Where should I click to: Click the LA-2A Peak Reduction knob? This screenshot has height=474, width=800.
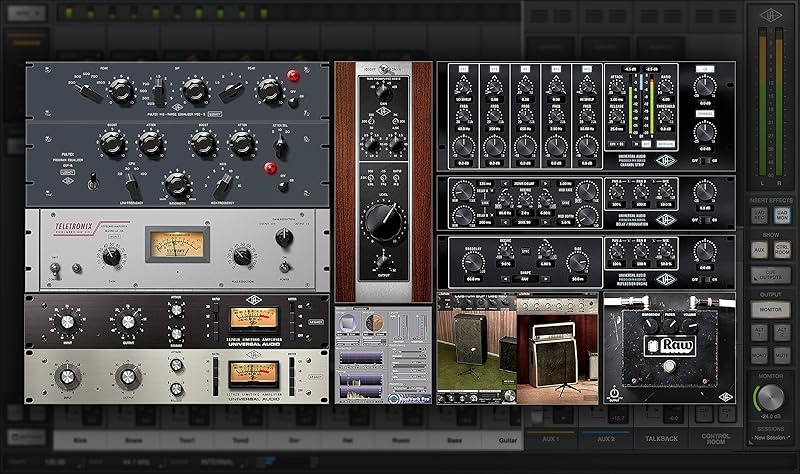[242, 256]
